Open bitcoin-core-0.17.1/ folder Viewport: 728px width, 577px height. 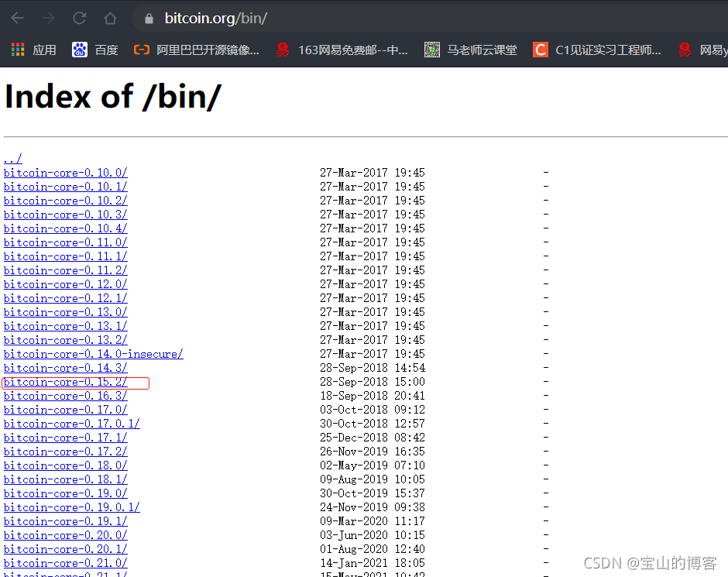[x=66, y=438]
